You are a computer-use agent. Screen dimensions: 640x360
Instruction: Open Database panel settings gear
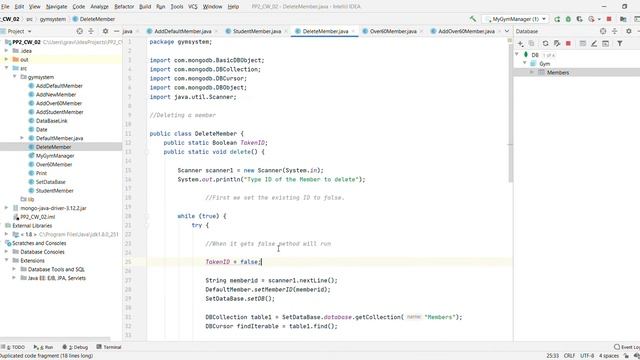click(629, 31)
